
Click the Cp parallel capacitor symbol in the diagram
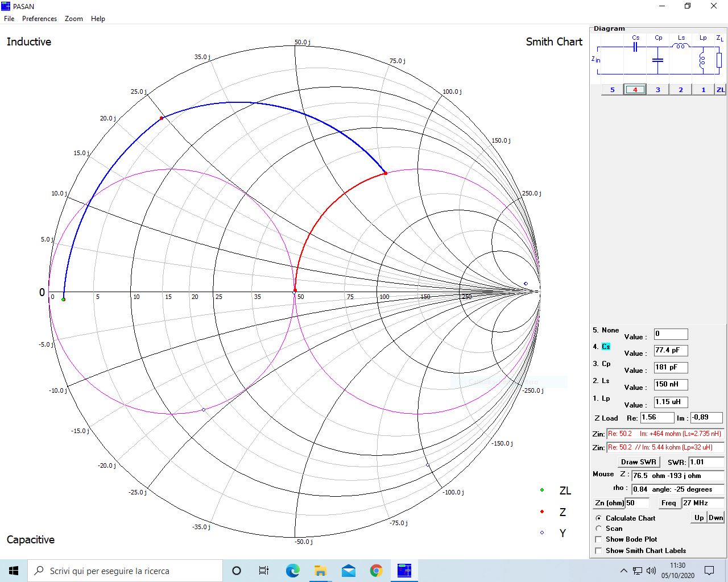tap(658, 60)
